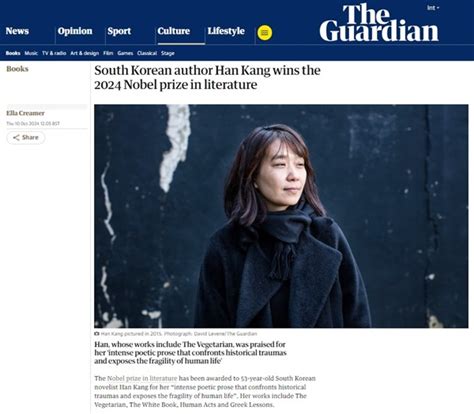
Task: Open the Lifestyle section
Action: tap(226, 31)
